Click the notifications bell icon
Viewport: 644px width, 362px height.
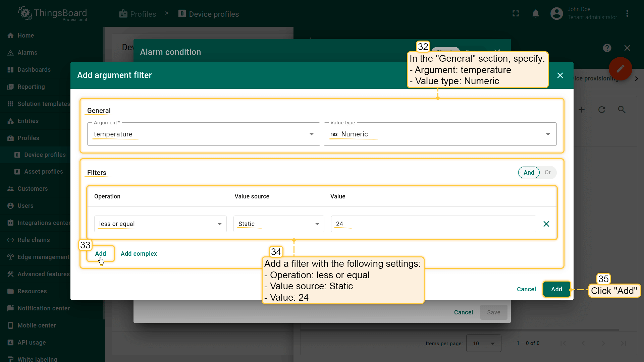click(536, 14)
